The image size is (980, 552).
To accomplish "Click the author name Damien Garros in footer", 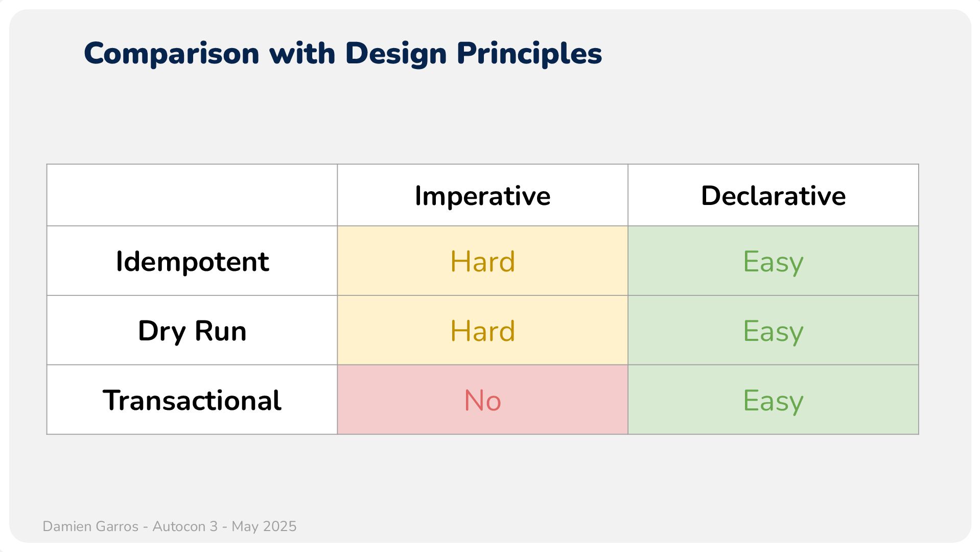I will click(x=90, y=526).
